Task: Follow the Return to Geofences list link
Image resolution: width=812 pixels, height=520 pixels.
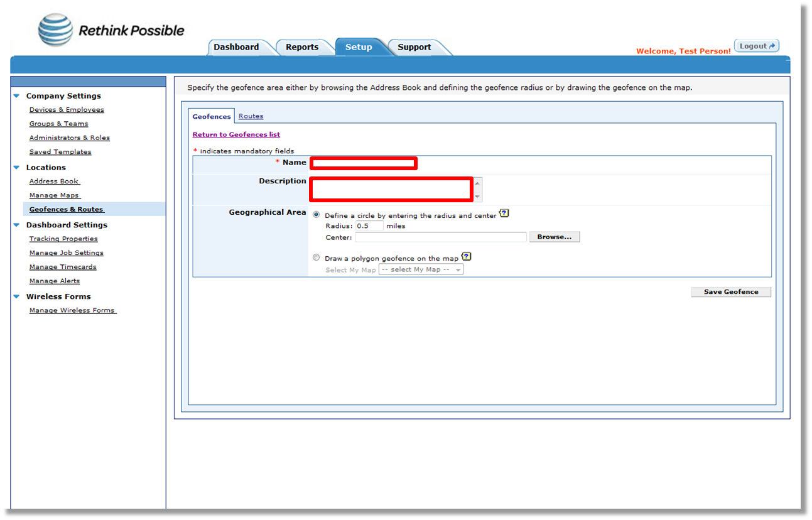Action: 236,134
